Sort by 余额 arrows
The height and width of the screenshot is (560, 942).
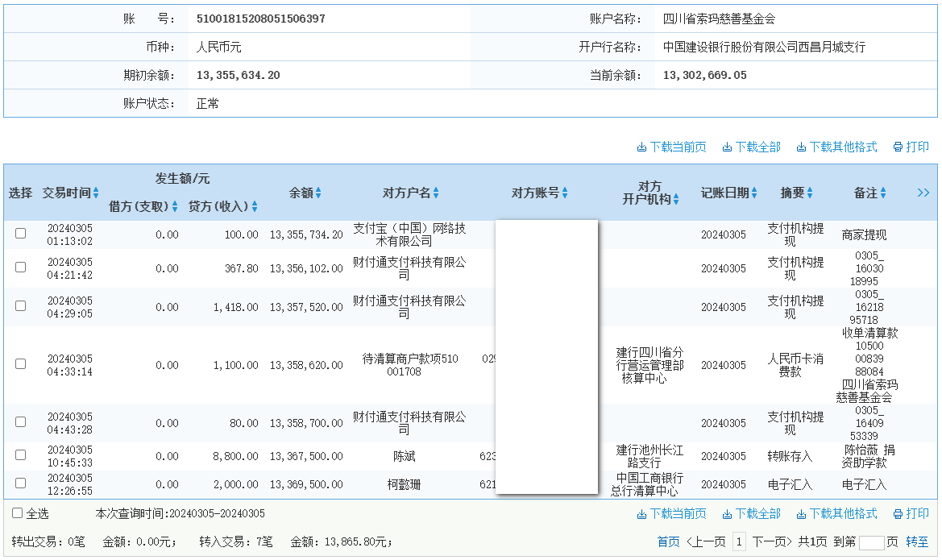click(x=318, y=193)
